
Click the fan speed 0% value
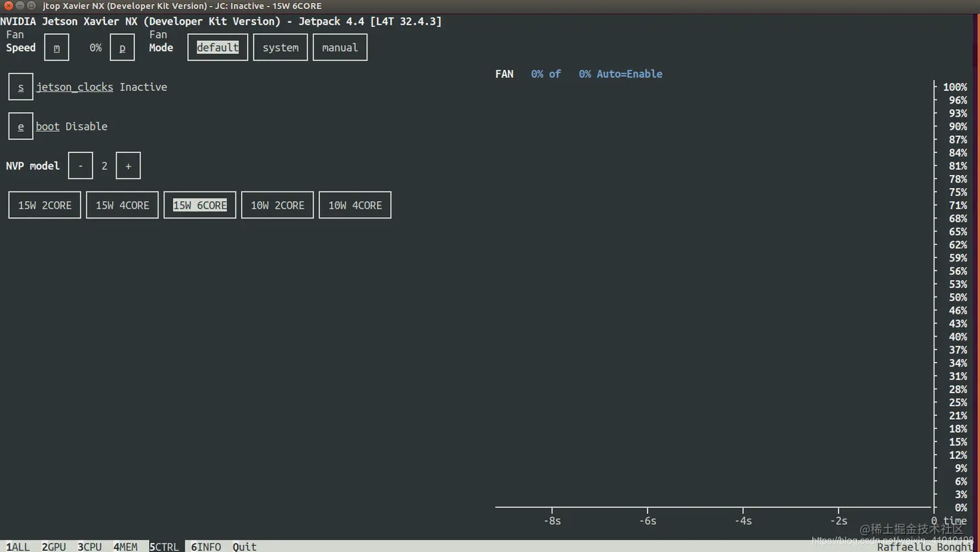click(95, 47)
